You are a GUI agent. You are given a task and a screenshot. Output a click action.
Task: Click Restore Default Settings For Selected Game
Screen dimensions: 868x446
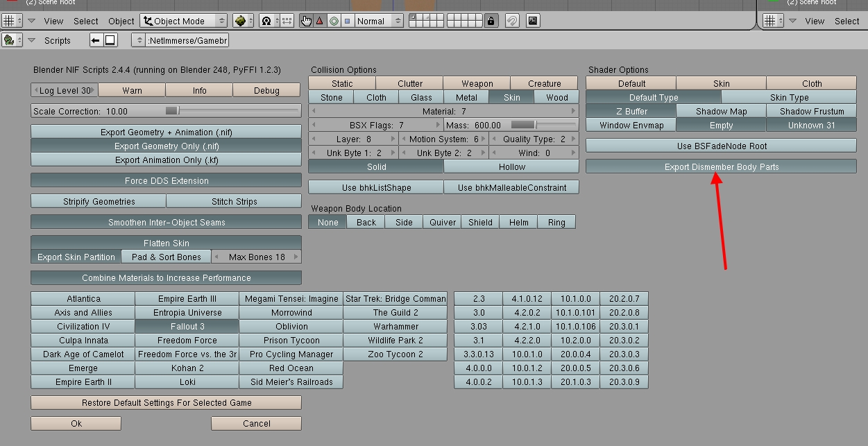pos(167,402)
